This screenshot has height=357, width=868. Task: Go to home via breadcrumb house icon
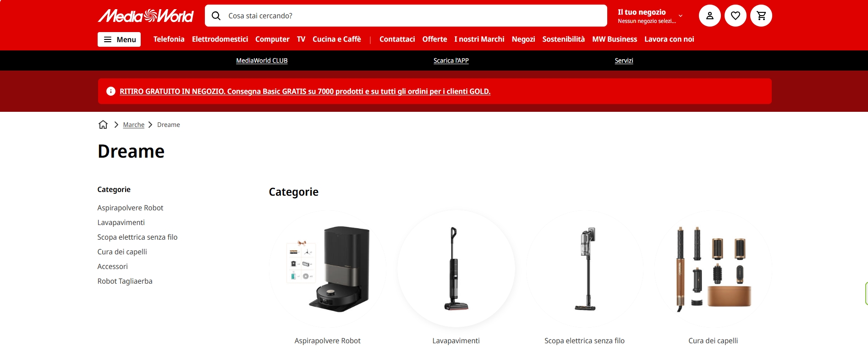(103, 125)
